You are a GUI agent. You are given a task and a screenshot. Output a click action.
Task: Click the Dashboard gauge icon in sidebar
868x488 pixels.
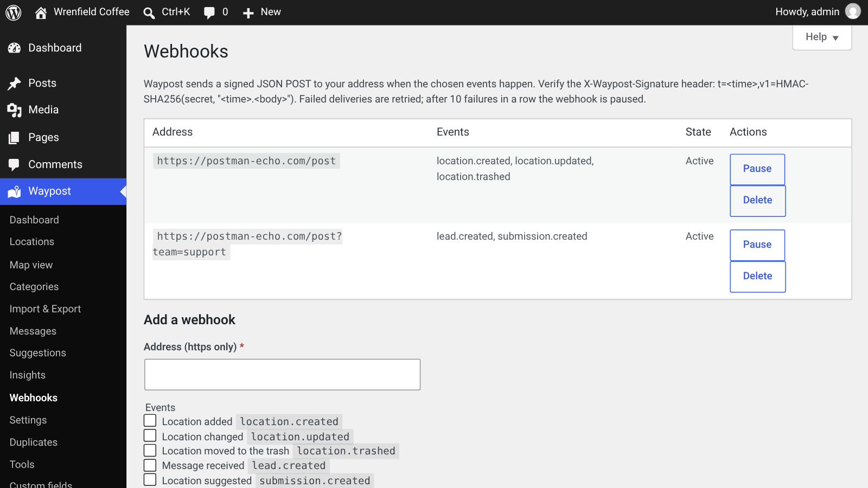pyautogui.click(x=14, y=48)
